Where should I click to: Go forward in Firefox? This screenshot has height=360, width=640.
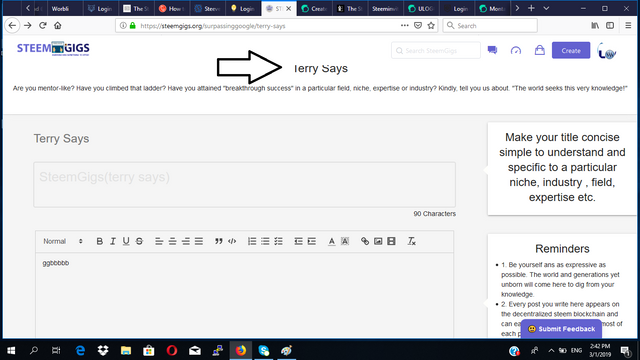(28, 25)
